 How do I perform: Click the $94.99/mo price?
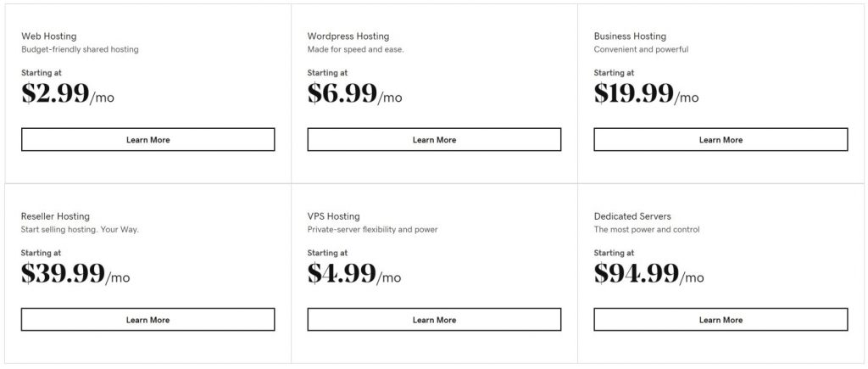[x=648, y=274]
